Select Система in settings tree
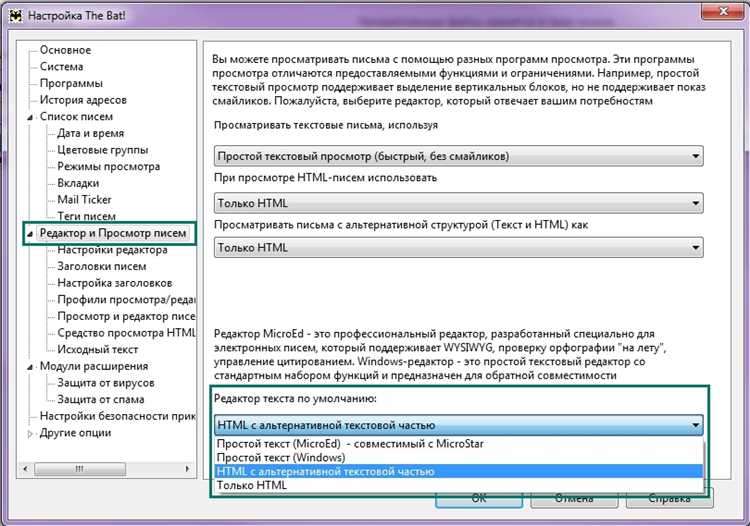The image size is (750, 526). pyautogui.click(x=61, y=66)
